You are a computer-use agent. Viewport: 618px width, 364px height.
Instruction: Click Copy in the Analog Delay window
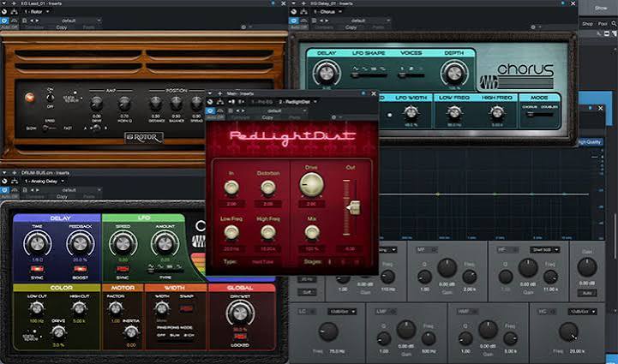(x=62, y=196)
